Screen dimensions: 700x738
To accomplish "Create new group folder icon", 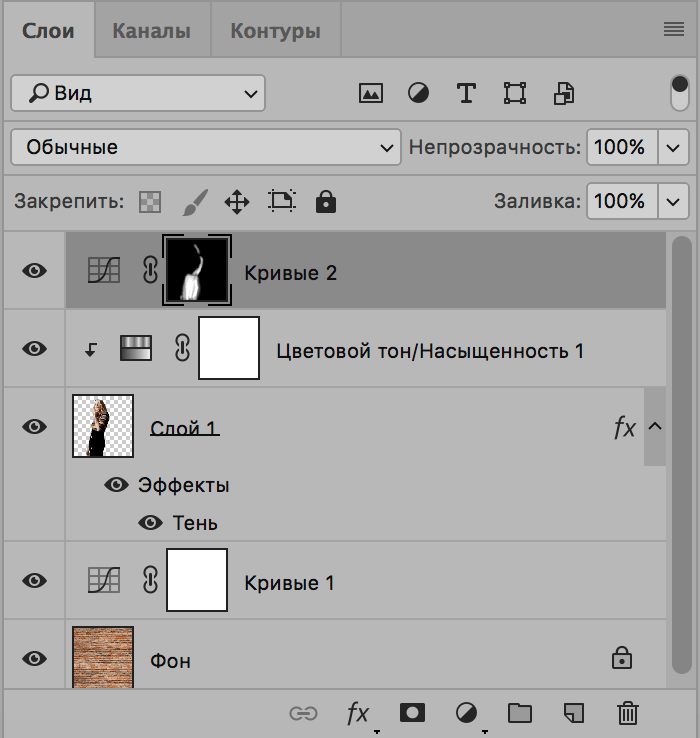I will (x=519, y=713).
